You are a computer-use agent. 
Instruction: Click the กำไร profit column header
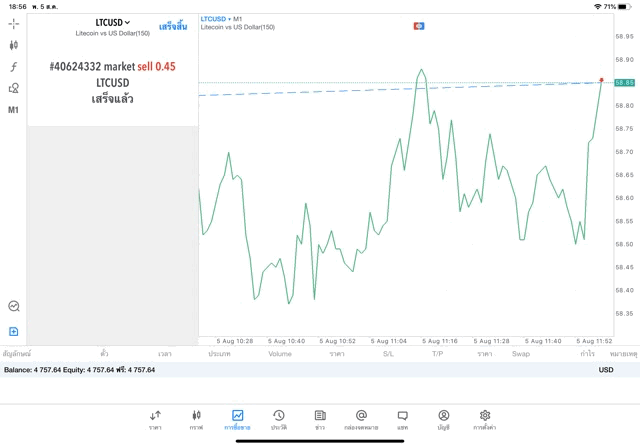587,354
